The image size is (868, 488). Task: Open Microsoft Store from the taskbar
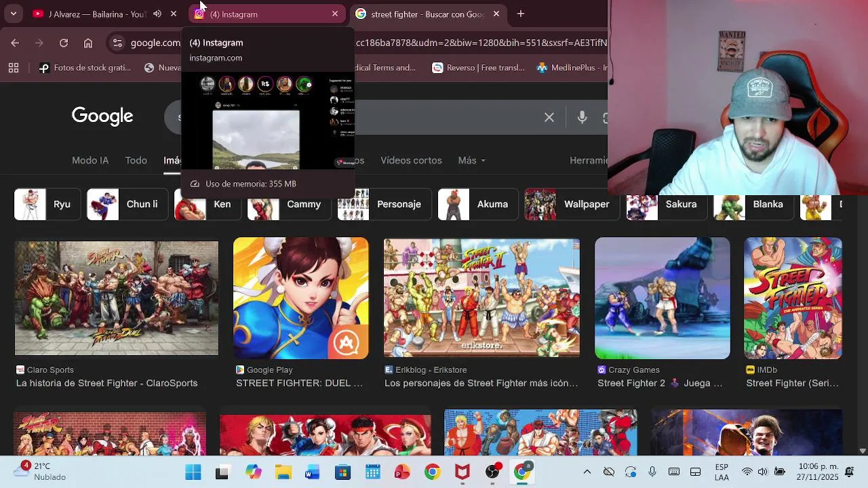pyautogui.click(x=342, y=472)
